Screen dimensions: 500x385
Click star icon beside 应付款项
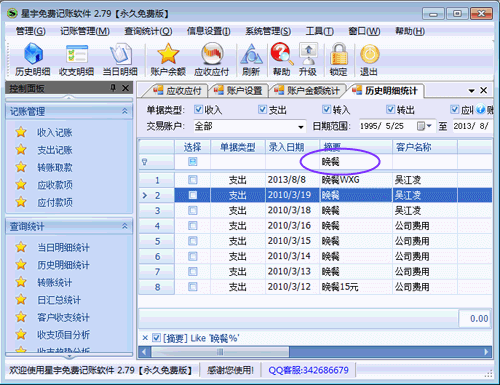coord(21,202)
